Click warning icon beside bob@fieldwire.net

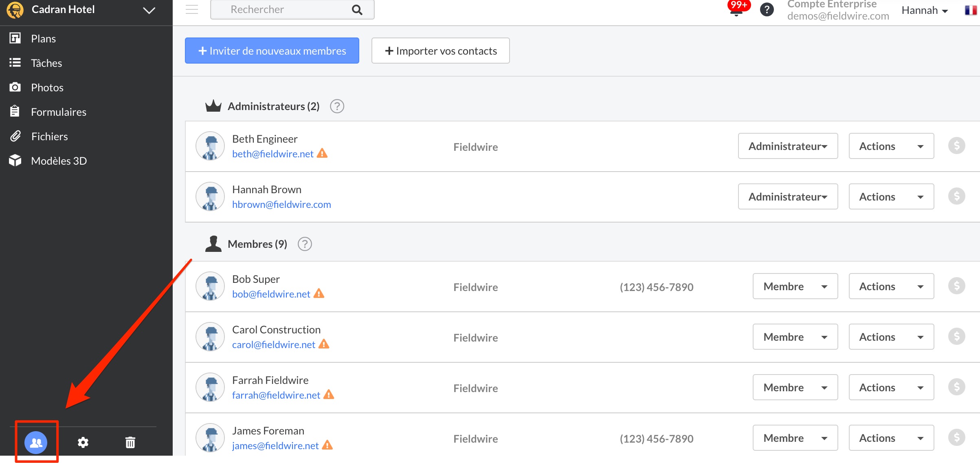[x=319, y=293]
